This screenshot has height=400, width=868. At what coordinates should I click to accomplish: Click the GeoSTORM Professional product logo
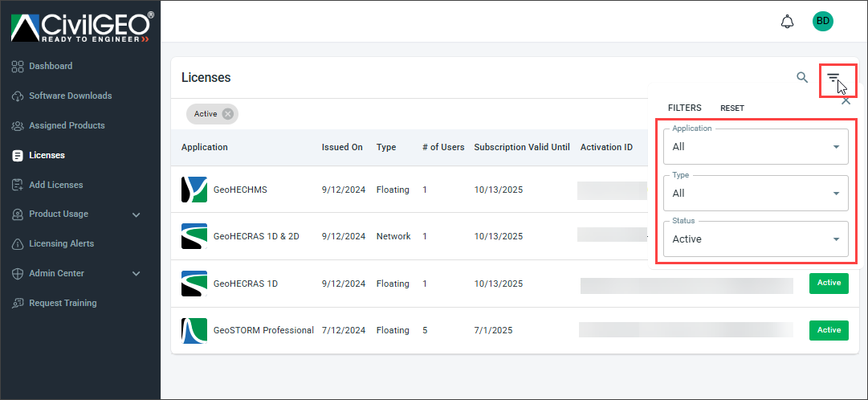point(194,331)
